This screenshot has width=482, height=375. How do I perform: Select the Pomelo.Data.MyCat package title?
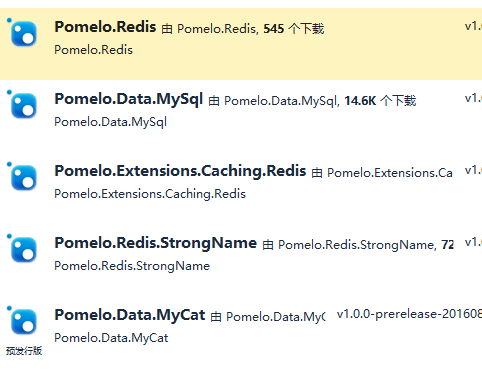coord(130,315)
